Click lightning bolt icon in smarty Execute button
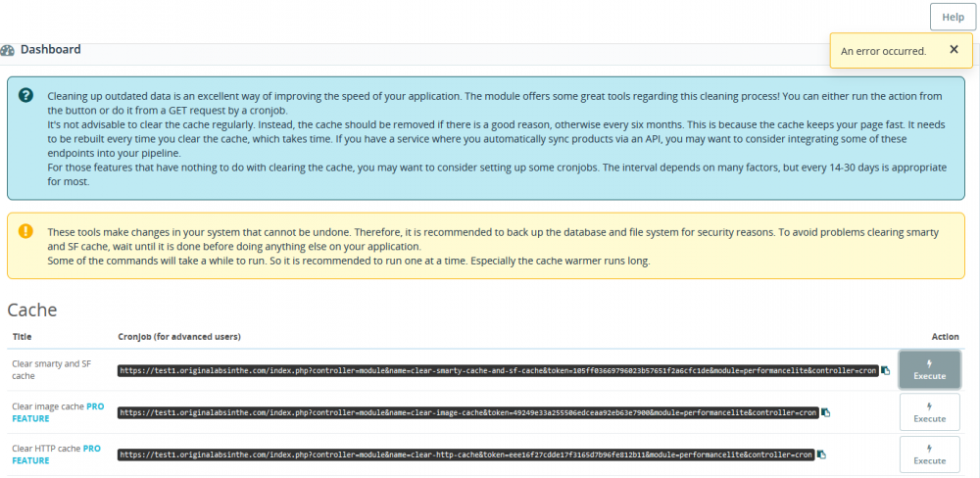The width and height of the screenshot is (980, 478). pos(929,363)
